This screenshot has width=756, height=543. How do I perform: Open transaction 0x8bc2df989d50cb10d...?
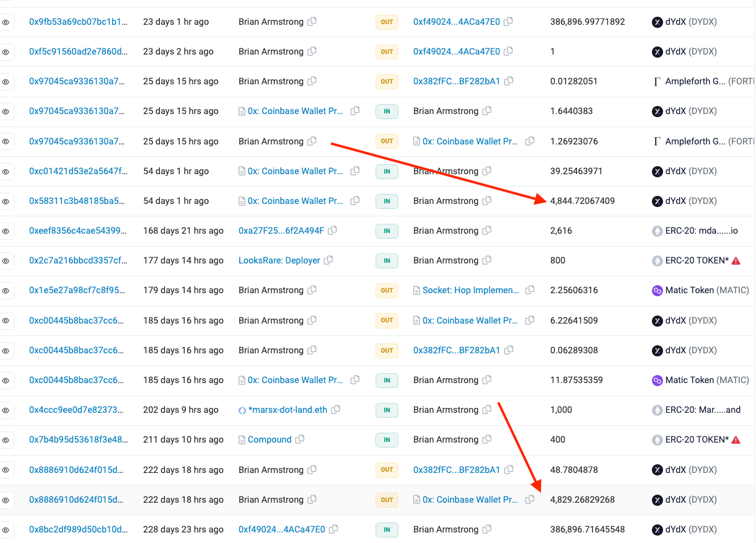[78, 529]
